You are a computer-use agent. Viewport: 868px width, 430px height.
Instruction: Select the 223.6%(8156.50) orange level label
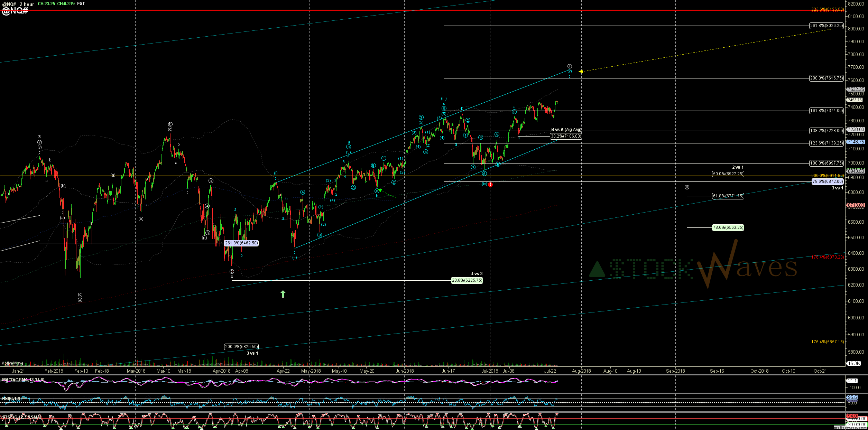click(x=828, y=10)
